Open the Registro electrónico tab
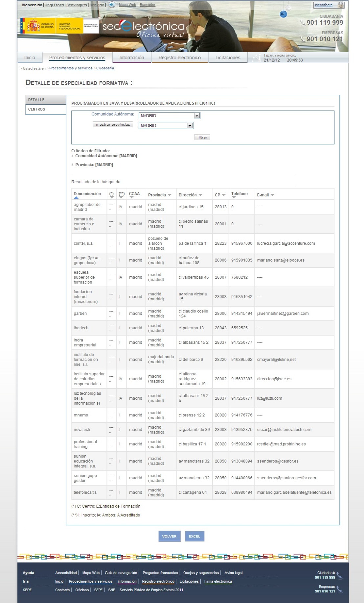Image resolution: width=364 pixels, height=603 pixels. (x=179, y=58)
